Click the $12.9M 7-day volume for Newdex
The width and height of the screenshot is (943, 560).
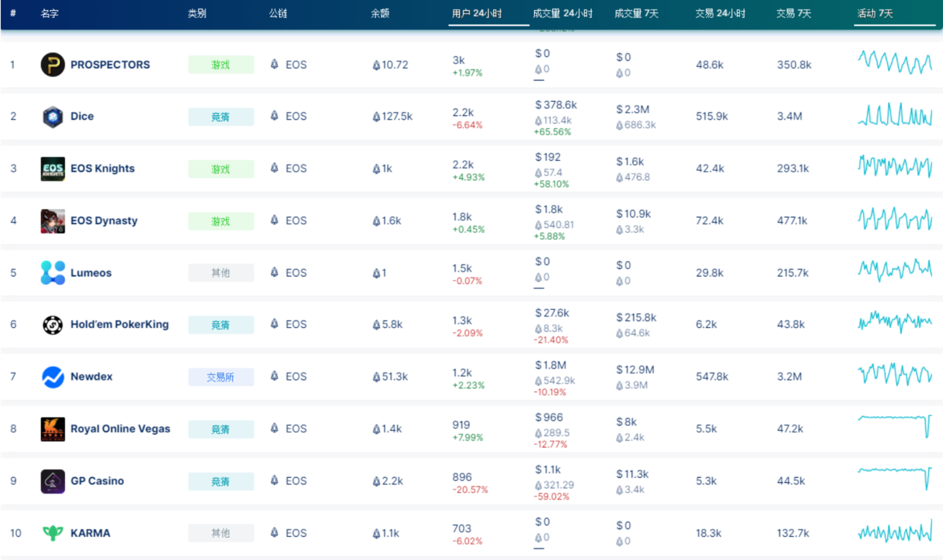click(635, 370)
